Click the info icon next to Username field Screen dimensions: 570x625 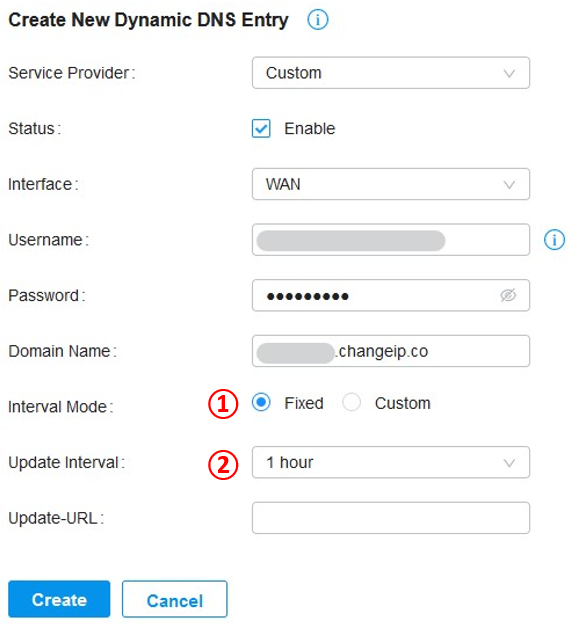coord(554,240)
